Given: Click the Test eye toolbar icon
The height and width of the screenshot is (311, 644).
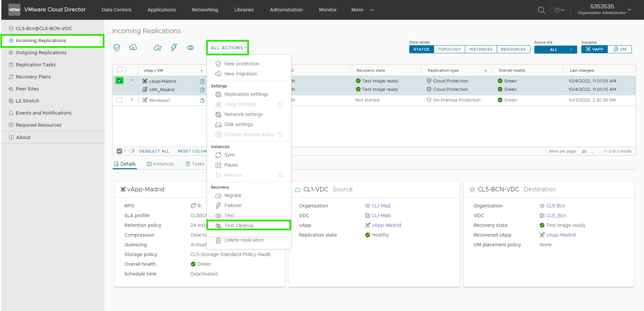Looking at the screenshot, I should coord(191,48).
